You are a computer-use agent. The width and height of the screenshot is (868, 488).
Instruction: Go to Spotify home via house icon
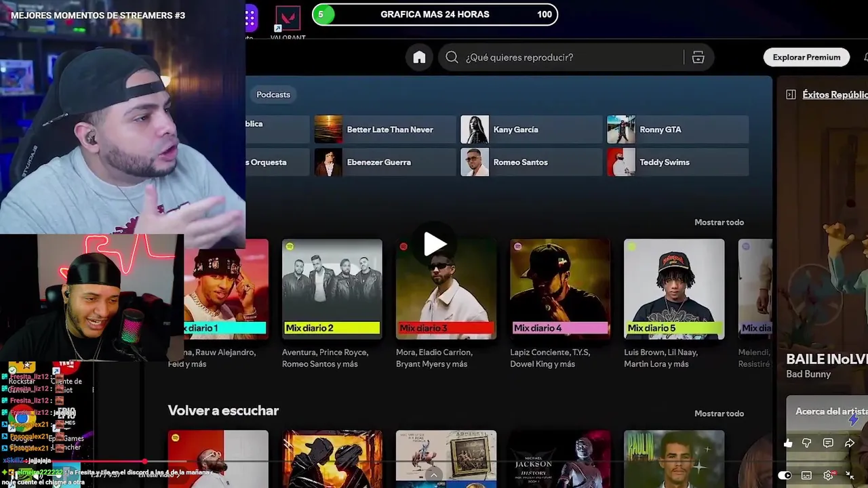pyautogui.click(x=419, y=58)
